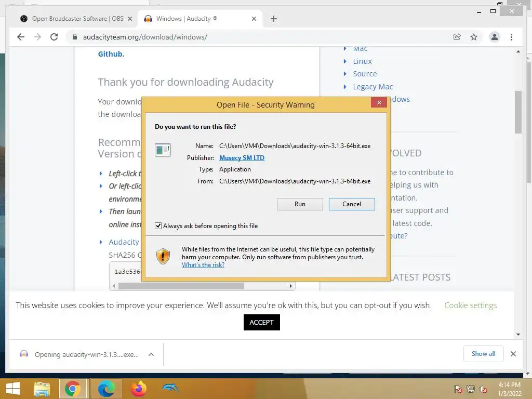Click the application file icon in dialog
This screenshot has height=399, width=532.
tap(163, 150)
